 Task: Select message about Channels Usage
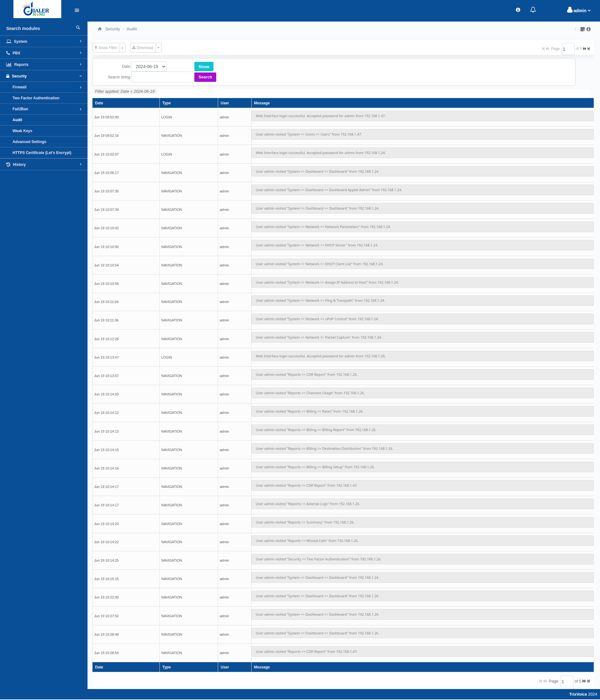422,393
